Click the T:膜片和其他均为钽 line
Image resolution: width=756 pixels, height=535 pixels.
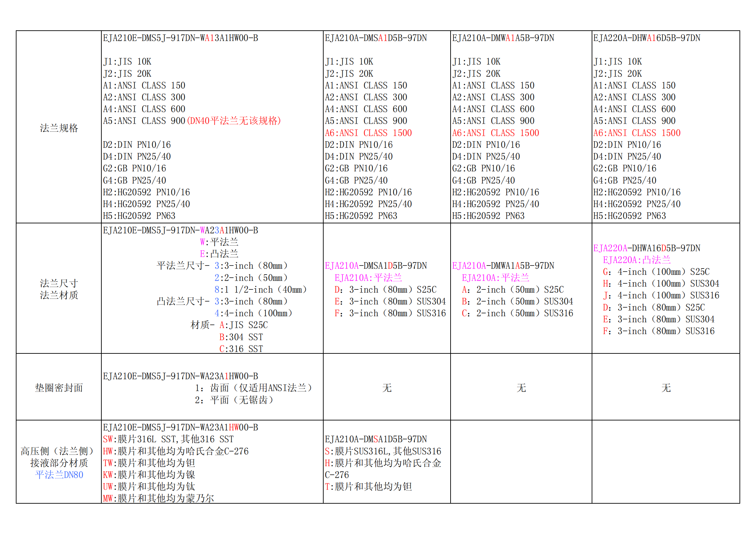pos(368,486)
